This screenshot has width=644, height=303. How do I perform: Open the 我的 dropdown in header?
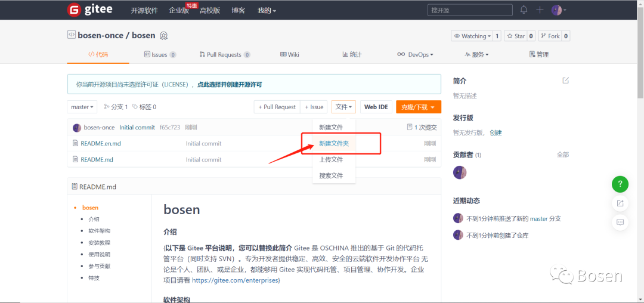tap(267, 10)
